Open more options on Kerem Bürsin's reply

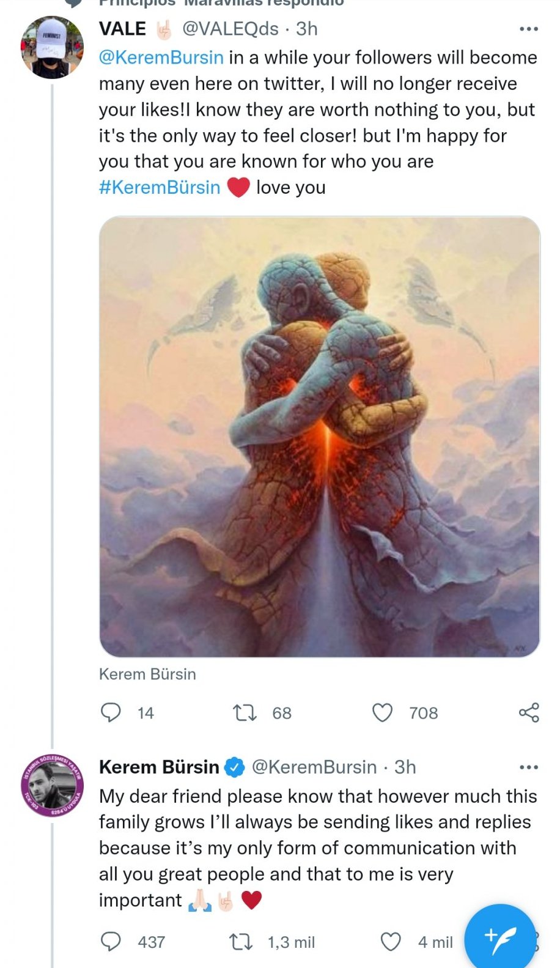(528, 767)
